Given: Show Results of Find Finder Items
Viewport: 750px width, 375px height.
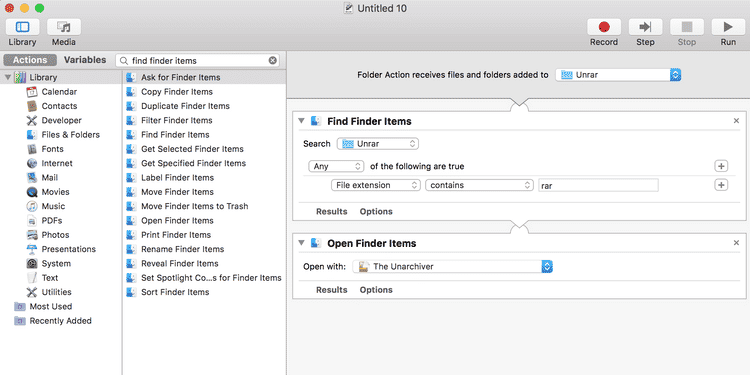Looking at the screenshot, I should pos(331,211).
